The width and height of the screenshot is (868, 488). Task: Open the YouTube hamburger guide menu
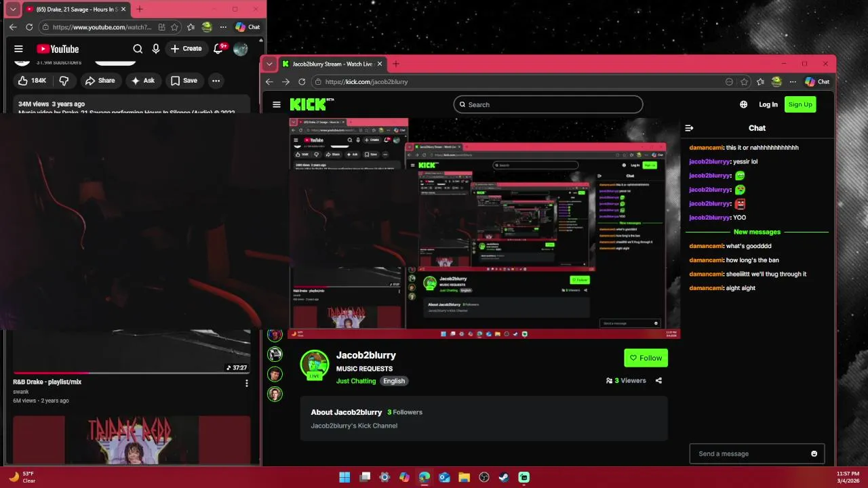tap(18, 49)
